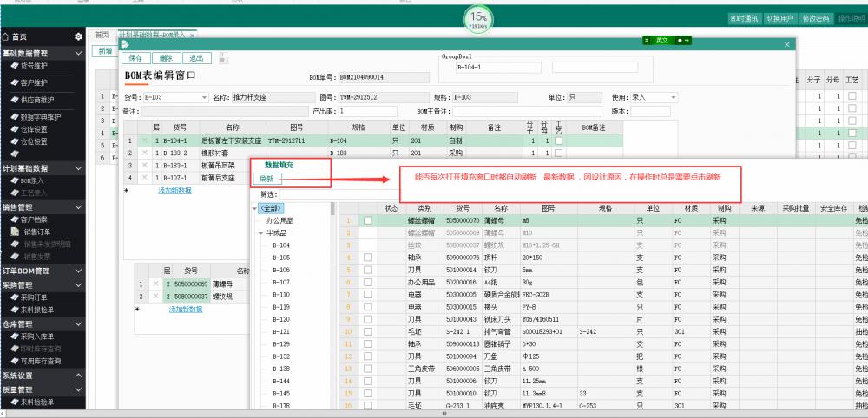Open the settings gear in sidebar header

pyautogui.click(x=79, y=36)
